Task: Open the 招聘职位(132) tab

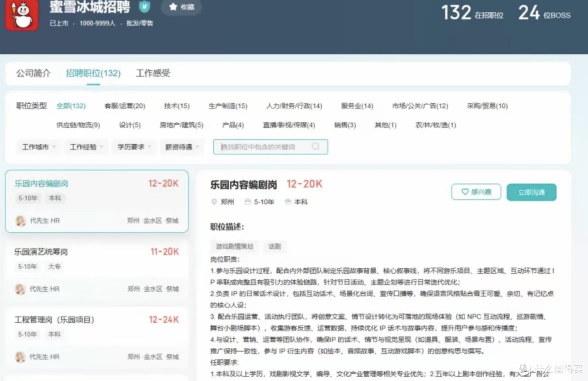Action: tap(94, 73)
